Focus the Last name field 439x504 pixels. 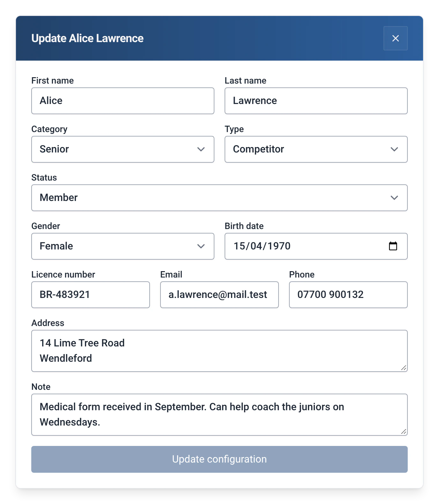tap(316, 101)
